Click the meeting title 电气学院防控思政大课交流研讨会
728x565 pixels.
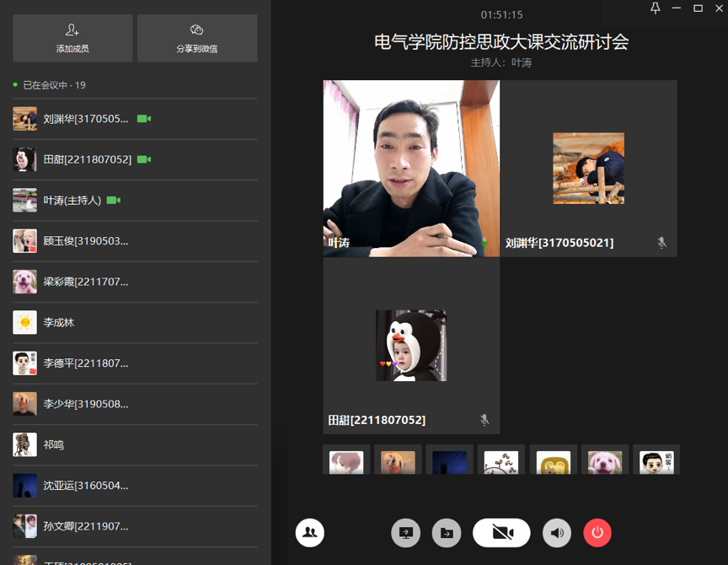[x=501, y=42]
